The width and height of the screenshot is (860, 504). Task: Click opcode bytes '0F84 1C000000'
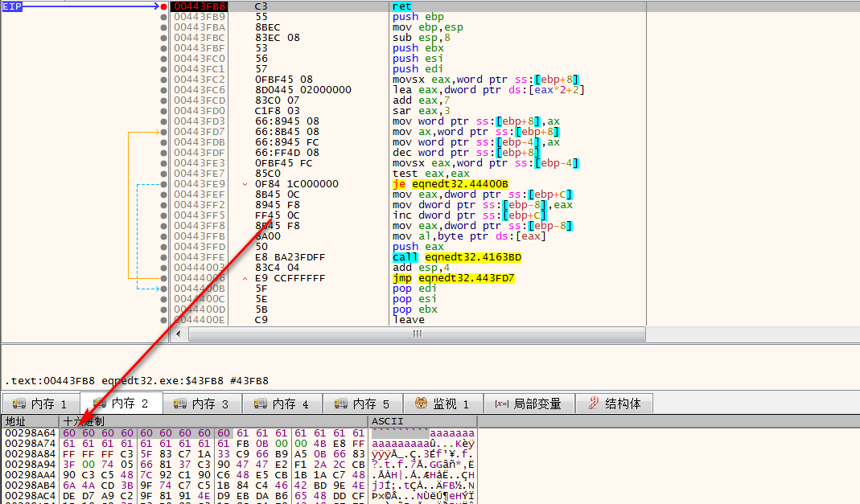click(x=297, y=184)
